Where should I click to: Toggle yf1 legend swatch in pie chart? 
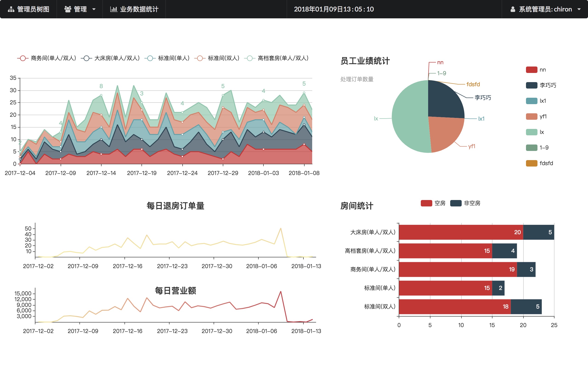coord(531,117)
